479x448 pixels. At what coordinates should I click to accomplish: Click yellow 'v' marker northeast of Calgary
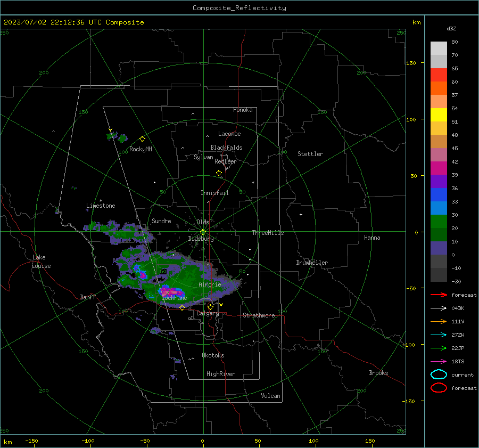(x=221, y=305)
